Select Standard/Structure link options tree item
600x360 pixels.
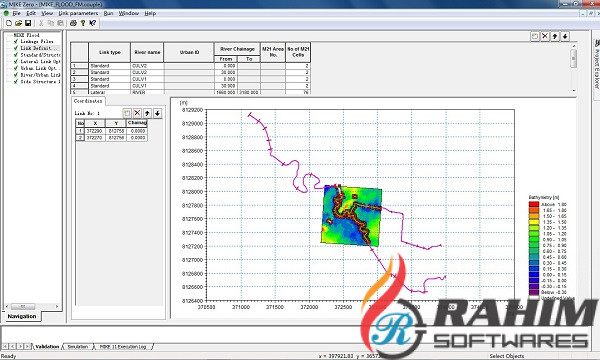[x=40, y=55]
